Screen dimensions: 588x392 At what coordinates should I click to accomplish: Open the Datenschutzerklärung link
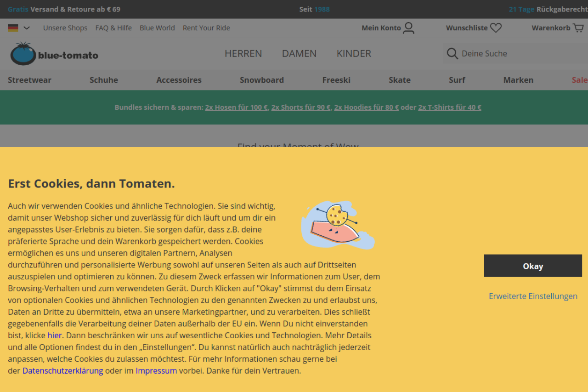(63, 371)
